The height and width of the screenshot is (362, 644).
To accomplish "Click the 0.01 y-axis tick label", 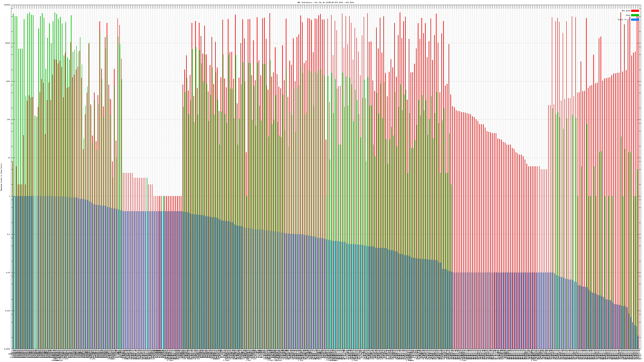I will point(8,273).
